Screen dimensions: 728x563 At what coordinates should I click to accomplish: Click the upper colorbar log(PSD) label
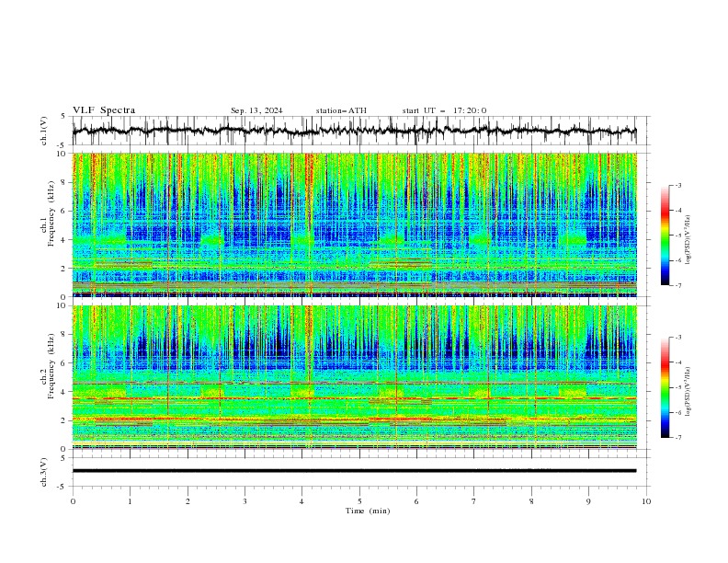pyautogui.click(x=688, y=240)
